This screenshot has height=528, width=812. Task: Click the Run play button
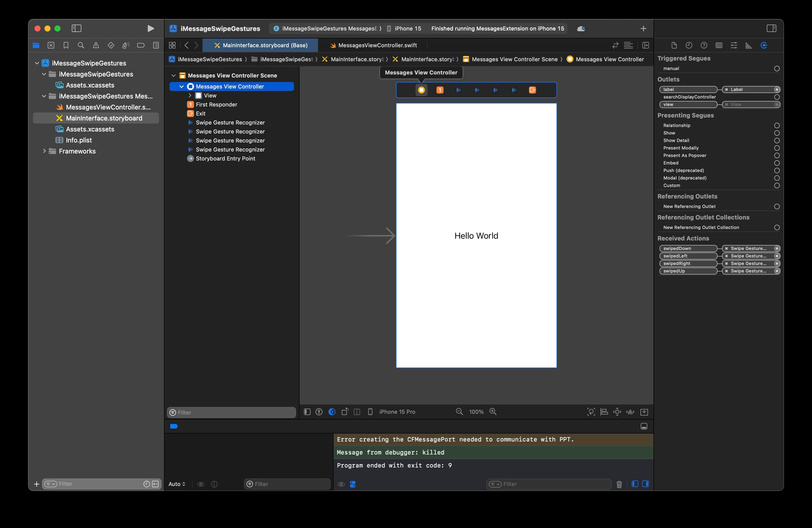click(150, 29)
